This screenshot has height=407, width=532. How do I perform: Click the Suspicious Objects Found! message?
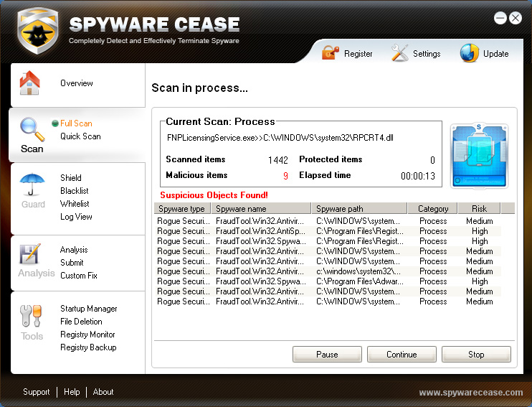(x=214, y=195)
